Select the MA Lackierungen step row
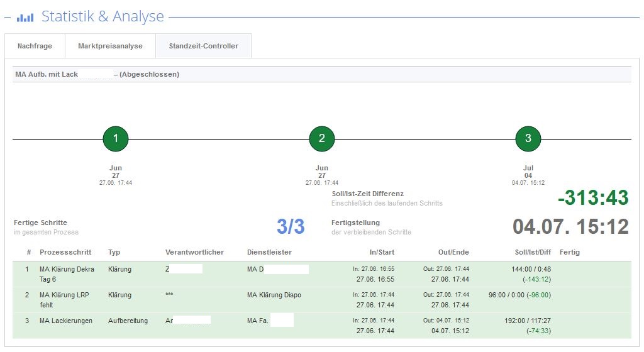644x352 pixels. click(x=321, y=326)
